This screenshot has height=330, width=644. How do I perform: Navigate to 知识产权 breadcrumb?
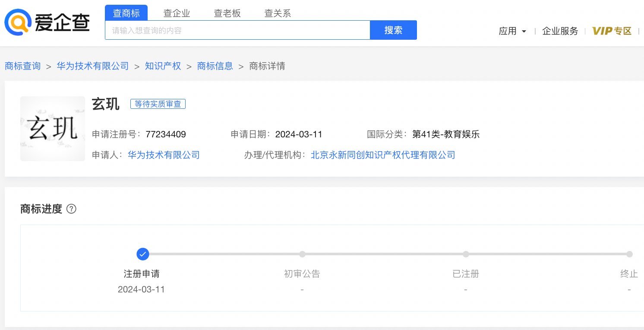point(163,66)
